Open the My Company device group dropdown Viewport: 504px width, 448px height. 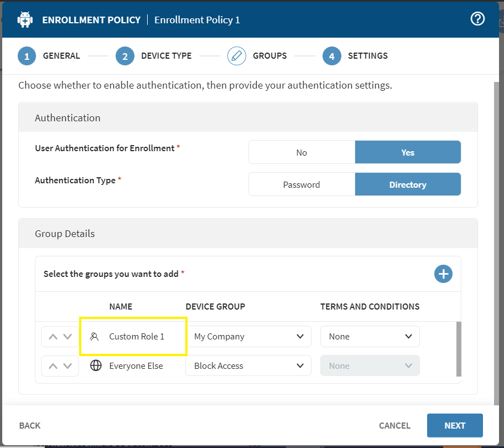249,336
